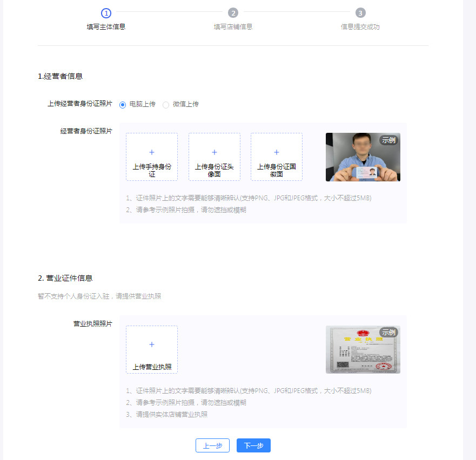Select the 电脑上传 radio button
This screenshot has width=476, height=460.
coord(123,105)
